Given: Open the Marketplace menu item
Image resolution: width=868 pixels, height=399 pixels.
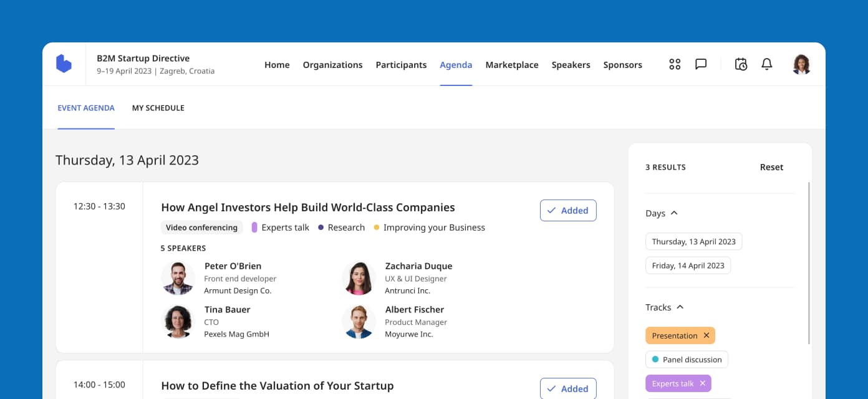Looking at the screenshot, I should tap(512, 65).
